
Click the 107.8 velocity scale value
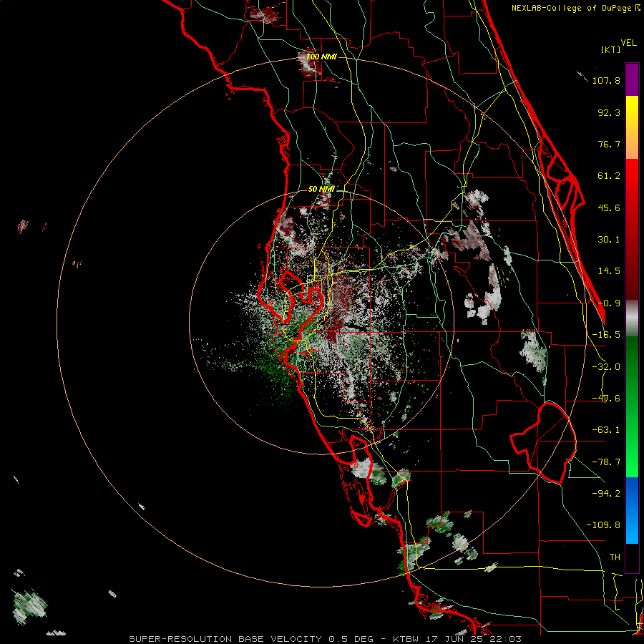[606, 80]
